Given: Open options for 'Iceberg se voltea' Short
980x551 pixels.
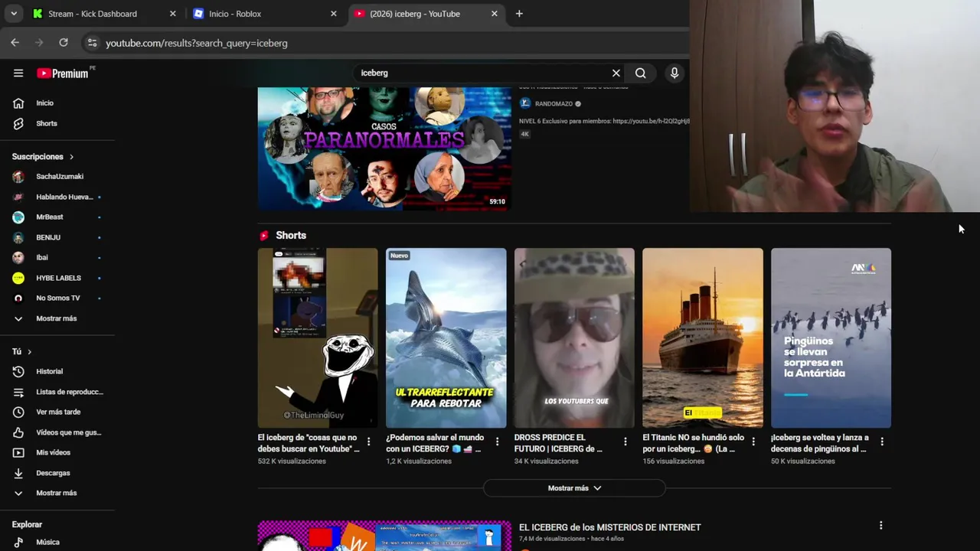Looking at the screenshot, I should click(881, 442).
